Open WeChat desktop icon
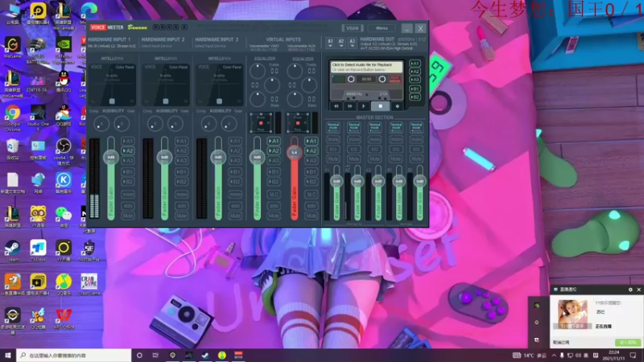Viewport: 644px width, 362px height. pyautogui.click(x=64, y=216)
